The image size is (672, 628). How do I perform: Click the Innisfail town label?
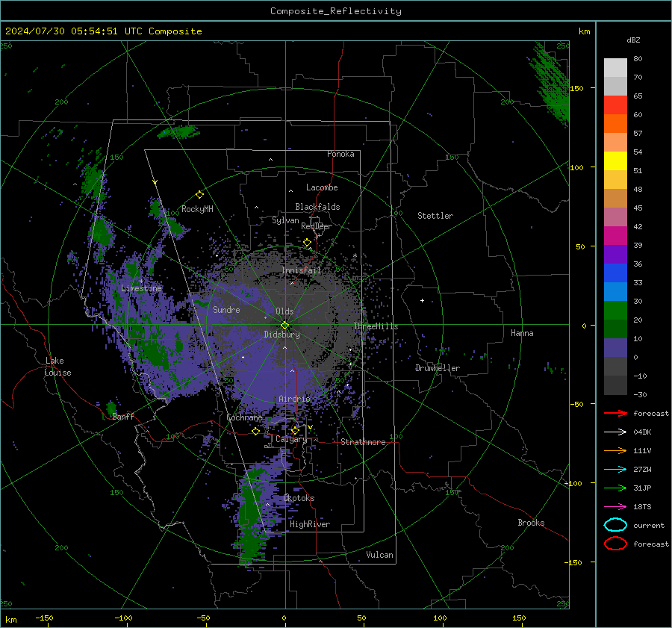[301, 270]
